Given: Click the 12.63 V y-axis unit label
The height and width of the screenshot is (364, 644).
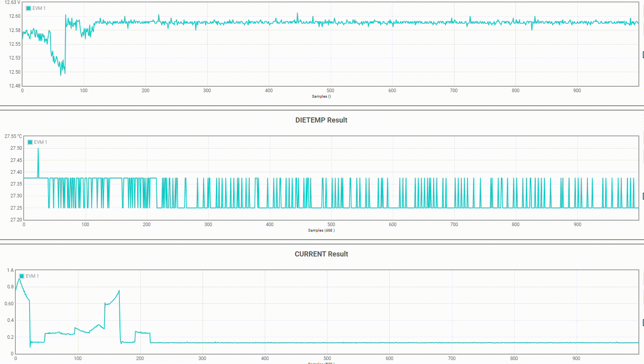Looking at the screenshot, I should (12, 3).
